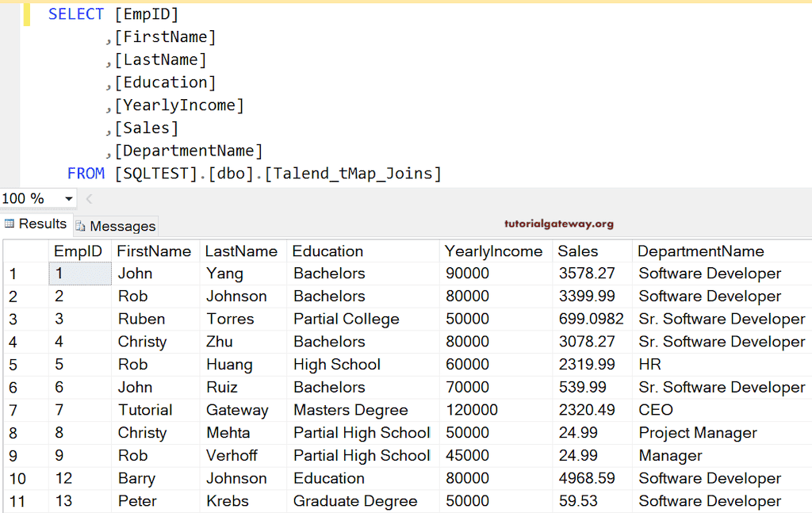The image size is (812, 513).
Task: Select the EmpID column header
Action: coord(78,251)
